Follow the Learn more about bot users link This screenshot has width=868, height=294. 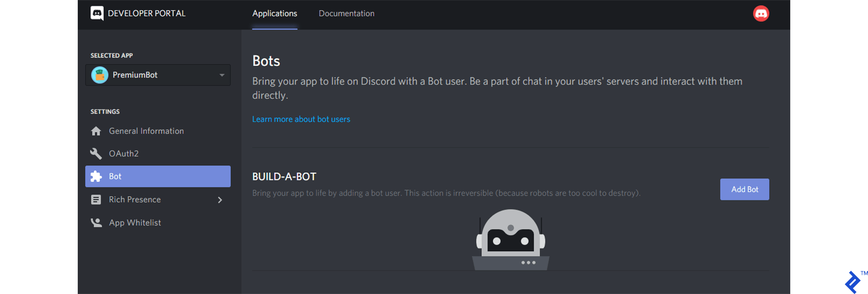point(301,119)
